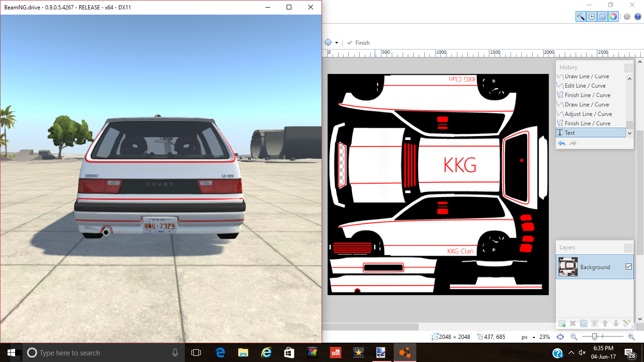This screenshot has height=362, width=644.
Task: Click the Finish button in toolbar
Action: click(x=358, y=42)
